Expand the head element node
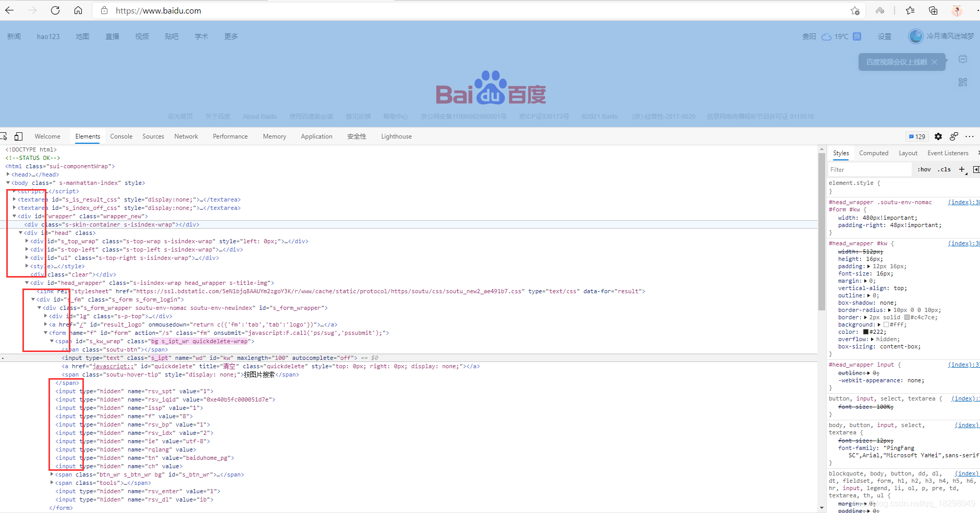 coord(8,174)
